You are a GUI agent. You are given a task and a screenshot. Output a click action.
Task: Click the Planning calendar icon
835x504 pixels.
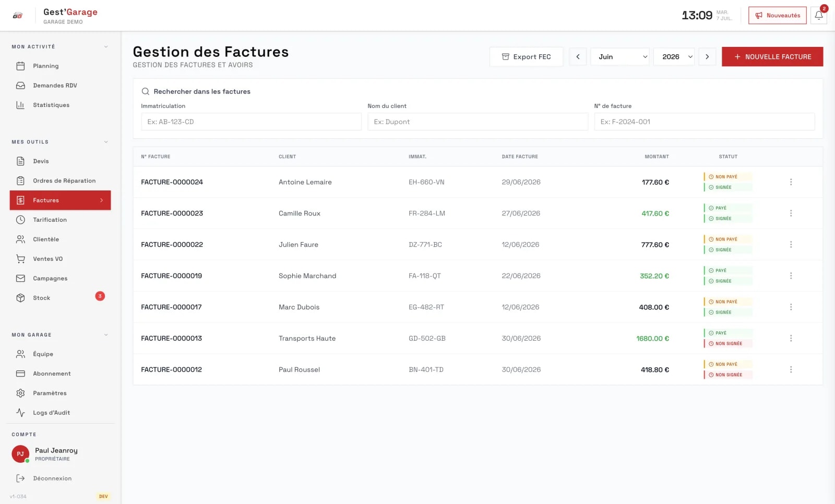(20, 66)
